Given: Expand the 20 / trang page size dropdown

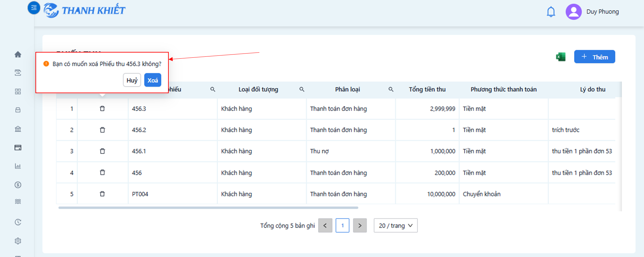Looking at the screenshot, I should [396, 225].
